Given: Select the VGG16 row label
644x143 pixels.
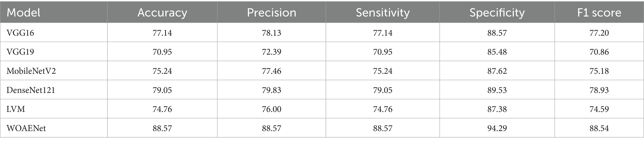Looking at the screenshot, I should click(x=20, y=33).
